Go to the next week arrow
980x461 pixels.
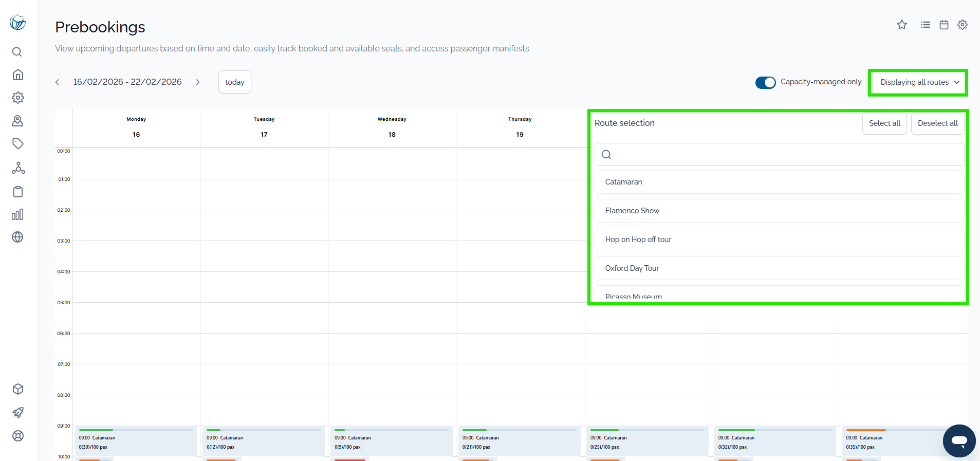[198, 82]
